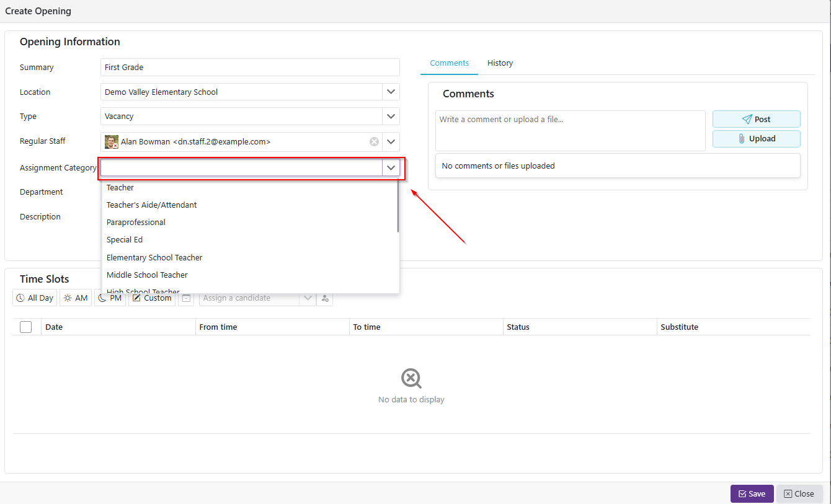The width and height of the screenshot is (831, 504).
Task: Choose Paraprofessional from the category list
Action: coord(136,223)
